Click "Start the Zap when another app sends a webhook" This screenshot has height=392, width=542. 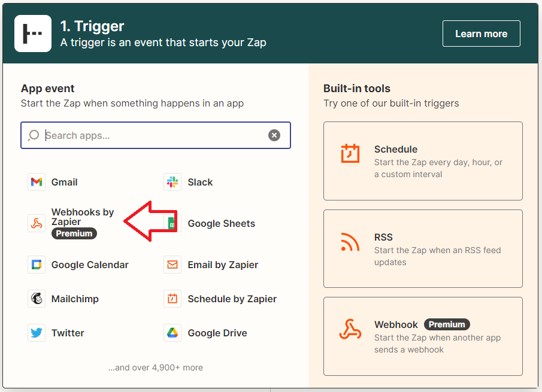pyautogui.click(x=438, y=344)
